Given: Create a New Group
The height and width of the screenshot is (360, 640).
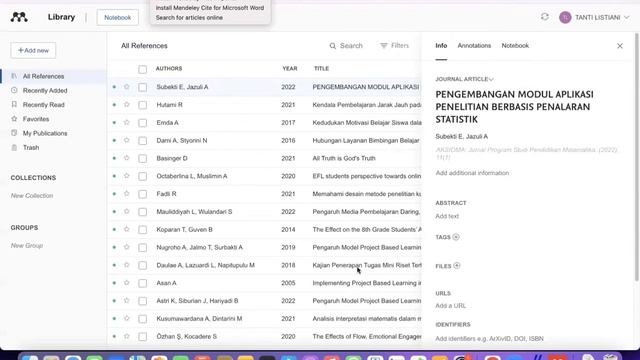Looking at the screenshot, I should point(27,245).
